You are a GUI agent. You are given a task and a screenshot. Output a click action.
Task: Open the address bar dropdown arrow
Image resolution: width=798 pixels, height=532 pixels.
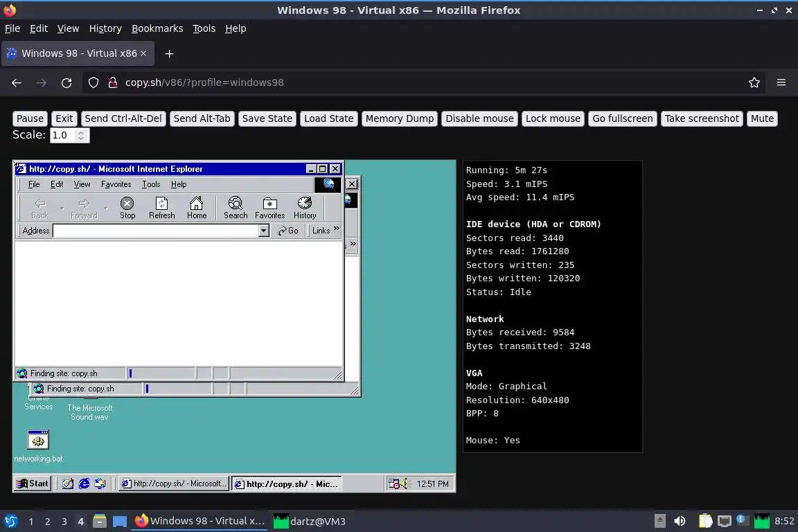click(264, 231)
